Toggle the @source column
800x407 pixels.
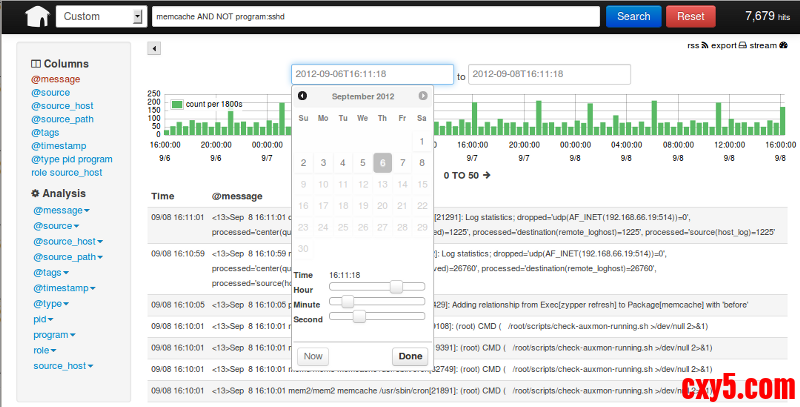click(50, 92)
